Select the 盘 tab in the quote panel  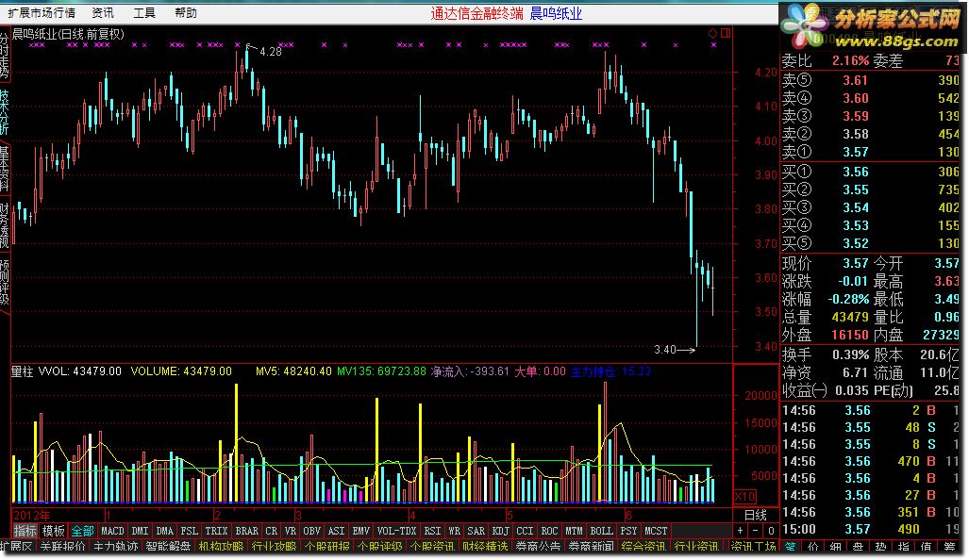pos(859,547)
